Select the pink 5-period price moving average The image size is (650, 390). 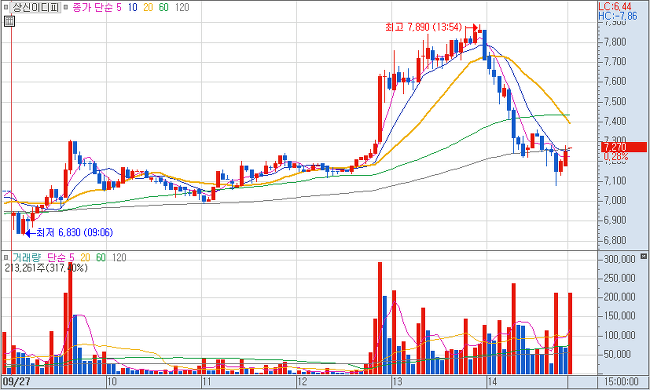pos(119,7)
